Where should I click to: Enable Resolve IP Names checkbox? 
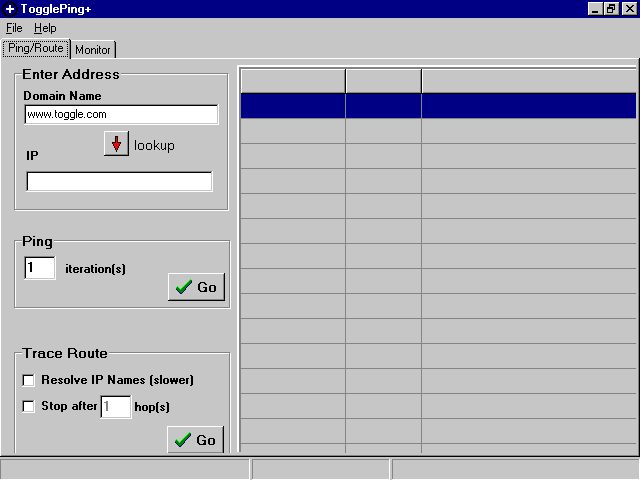pyautogui.click(x=28, y=380)
